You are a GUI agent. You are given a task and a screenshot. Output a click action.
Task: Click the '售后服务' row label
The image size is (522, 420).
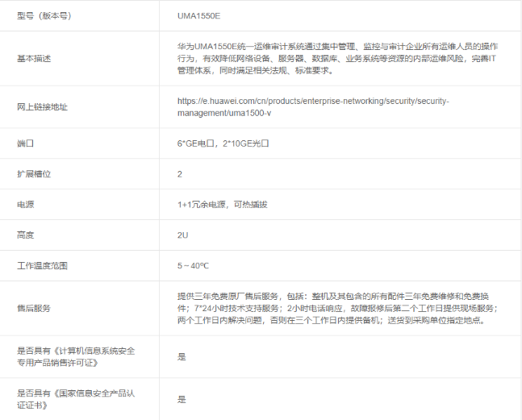(x=34, y=308)
